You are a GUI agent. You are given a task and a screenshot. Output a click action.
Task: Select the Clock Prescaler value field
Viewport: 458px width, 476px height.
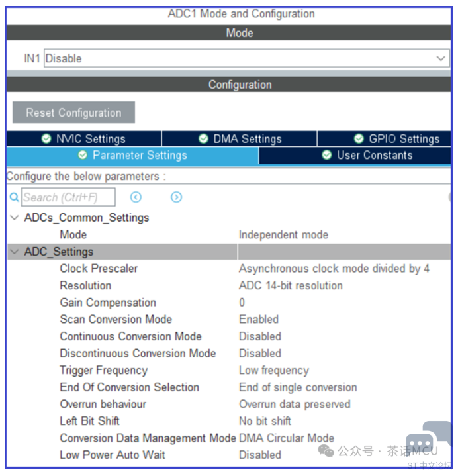click(x=334, y=269)
